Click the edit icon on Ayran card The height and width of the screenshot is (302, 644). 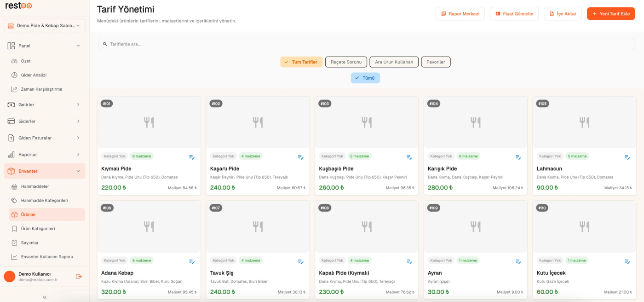click(518, 261)
